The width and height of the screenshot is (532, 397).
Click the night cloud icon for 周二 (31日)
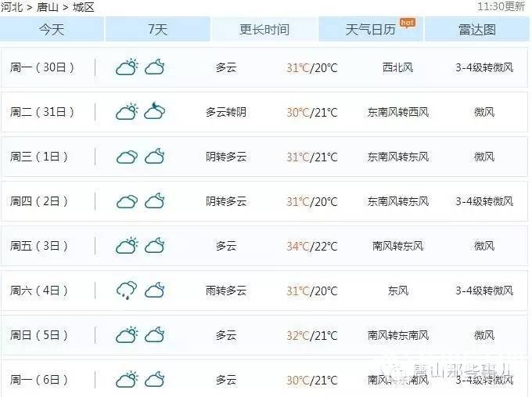[154, 112]
